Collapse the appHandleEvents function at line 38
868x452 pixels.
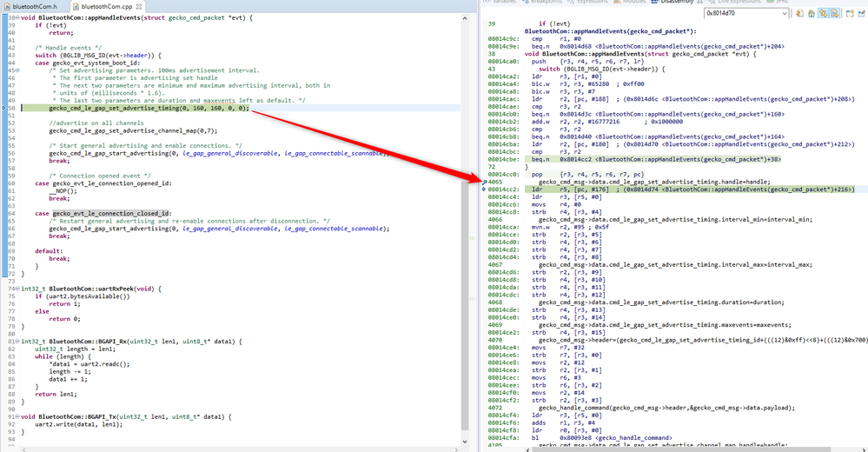pos(17,17)
